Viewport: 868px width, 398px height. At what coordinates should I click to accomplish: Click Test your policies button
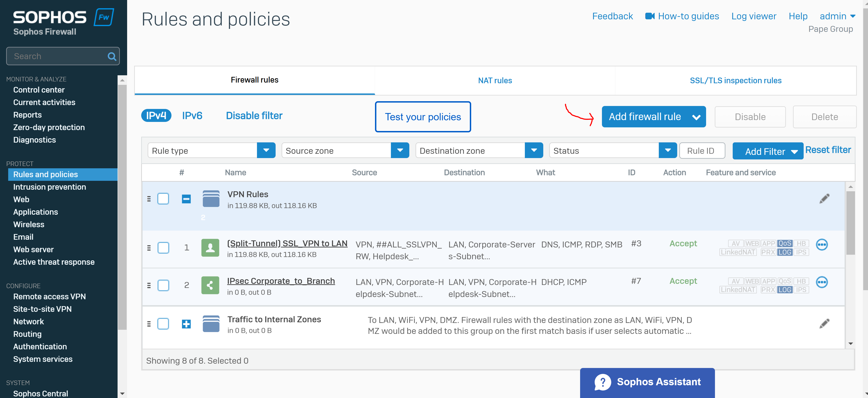click(423, 117)
